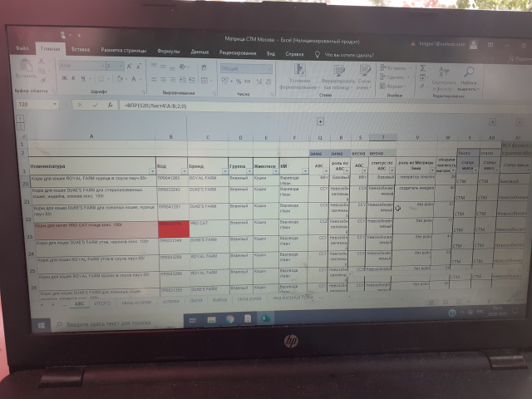Open the Животное column filter dropdown

[276, 171]
